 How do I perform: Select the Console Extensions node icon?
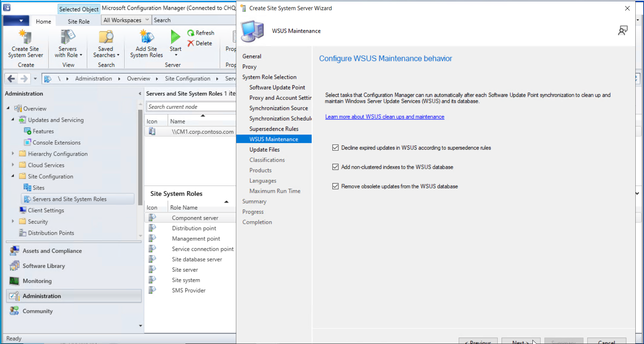pos(28,142)
